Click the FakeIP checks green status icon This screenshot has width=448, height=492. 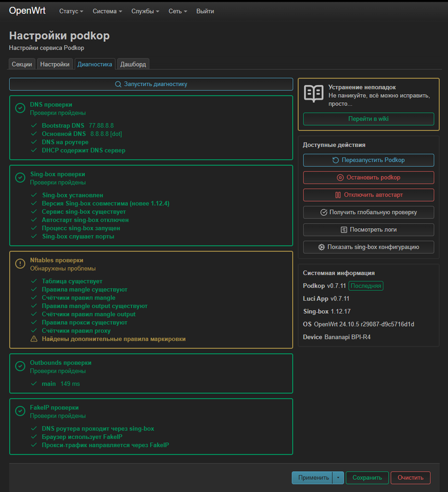(x=20, y=411)
